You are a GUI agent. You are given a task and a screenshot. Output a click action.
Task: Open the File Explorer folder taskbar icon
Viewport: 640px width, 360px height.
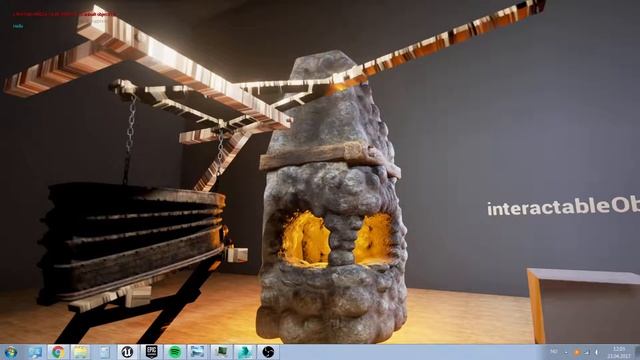(x=80, y=352)
